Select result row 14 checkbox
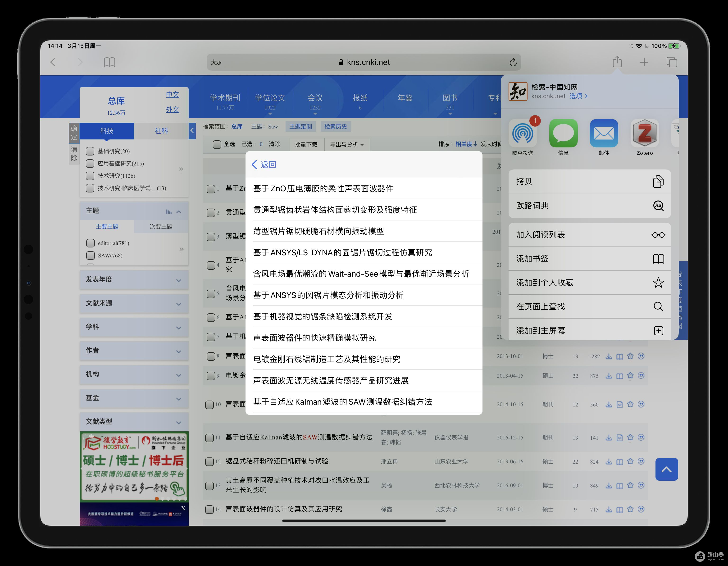Viewport: 728px width, 566px height. point(209,510)
